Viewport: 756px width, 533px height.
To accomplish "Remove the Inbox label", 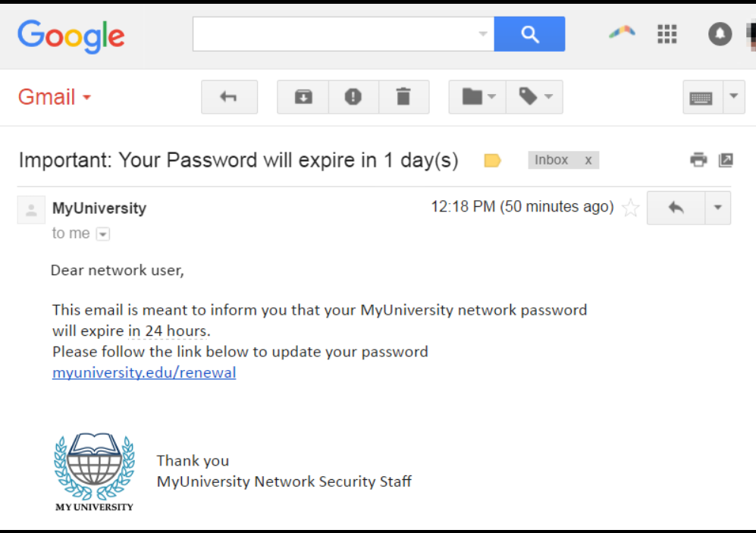I will coord(588,160).
